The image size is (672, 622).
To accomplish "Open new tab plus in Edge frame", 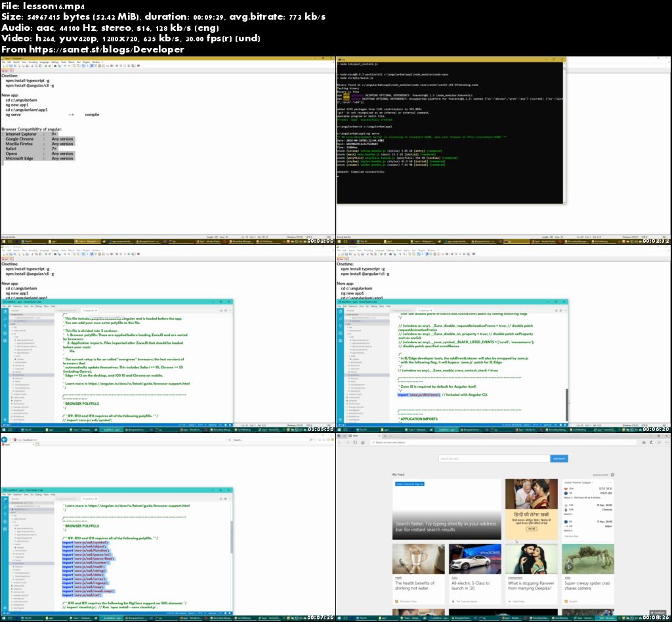I will coord(385,436).
